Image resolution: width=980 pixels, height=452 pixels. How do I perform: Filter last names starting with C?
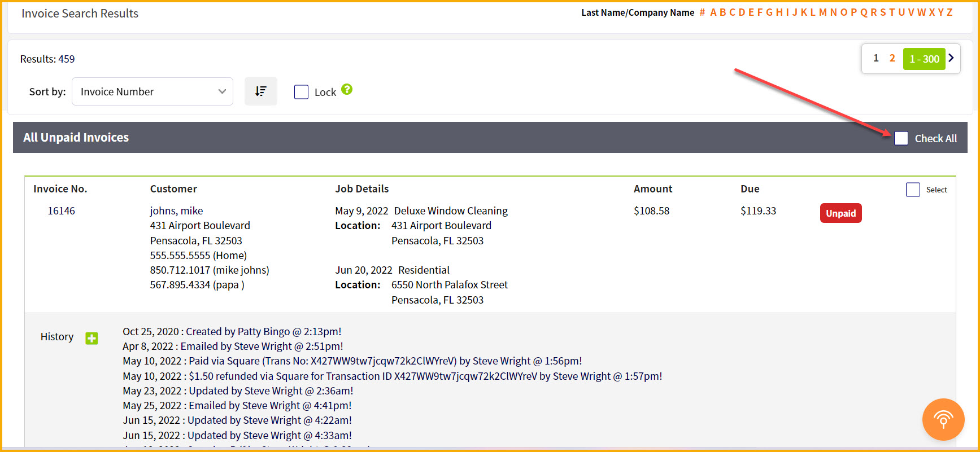[732, 12]
